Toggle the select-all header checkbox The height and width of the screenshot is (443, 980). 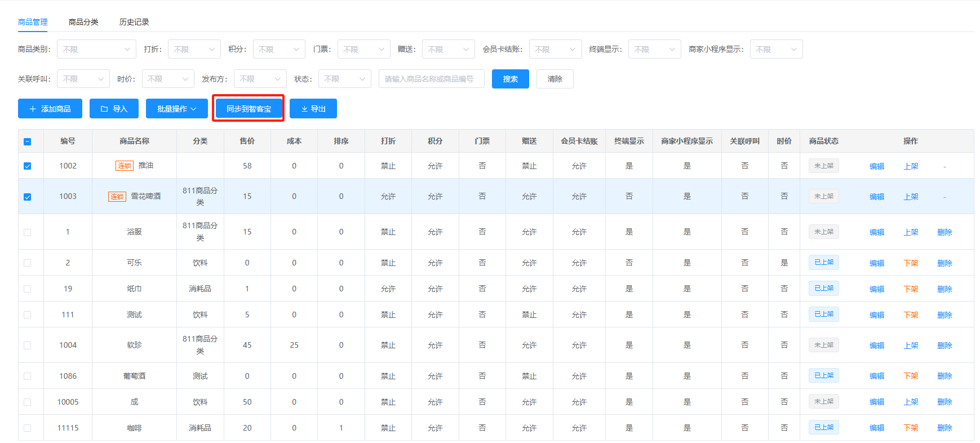pyautogui.click(x=28, y=141)
